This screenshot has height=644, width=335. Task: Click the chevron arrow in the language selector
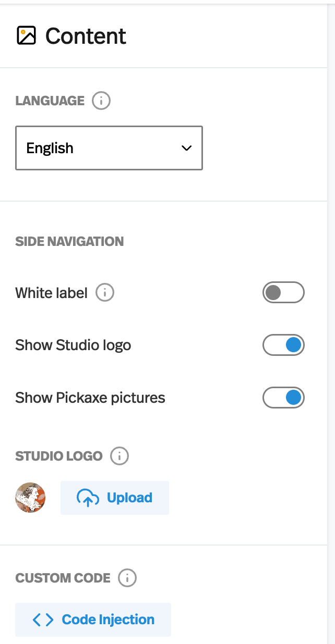[x=186, y=148]
